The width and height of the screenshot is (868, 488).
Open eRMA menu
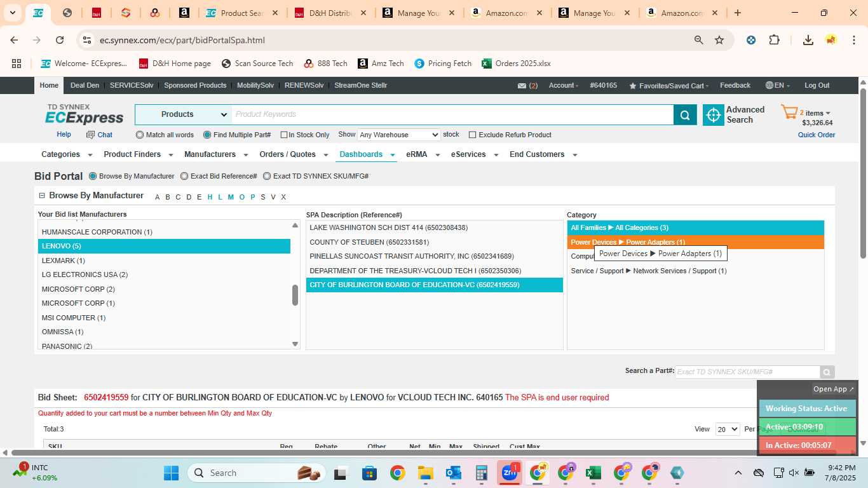click(423, 154)
